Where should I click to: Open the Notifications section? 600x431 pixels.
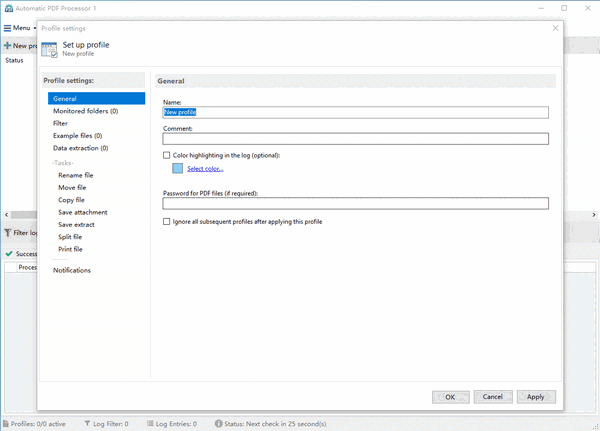[x=72, y=270]
